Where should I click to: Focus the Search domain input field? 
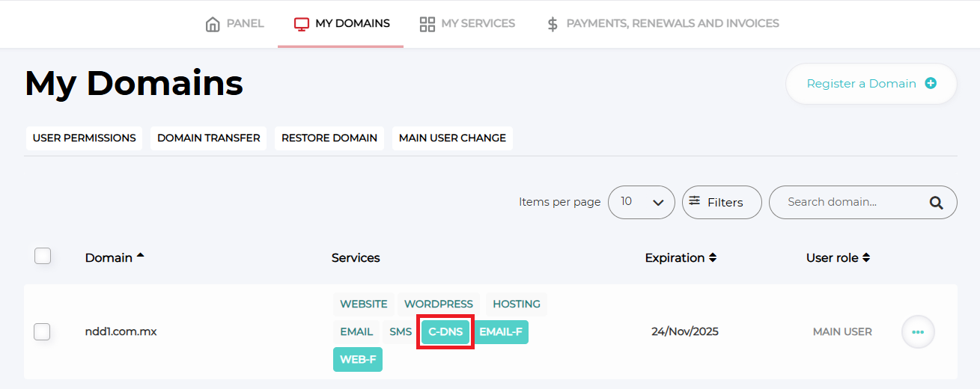click(x=846, y=202)
